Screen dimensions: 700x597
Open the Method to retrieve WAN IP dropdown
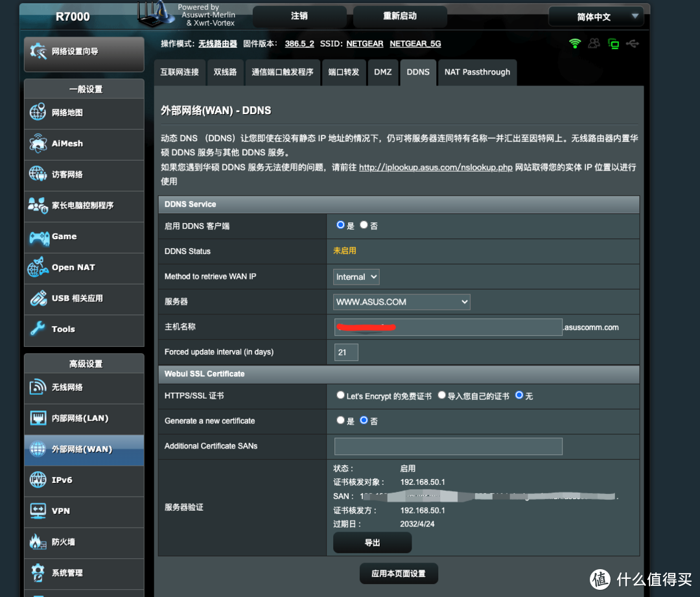(356, 276)
